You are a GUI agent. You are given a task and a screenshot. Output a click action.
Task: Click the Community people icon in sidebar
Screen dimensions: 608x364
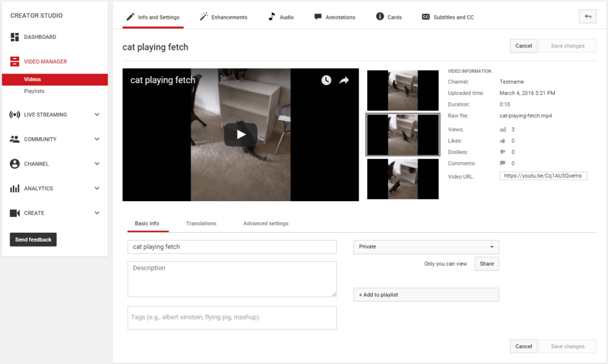pos(14,139)
